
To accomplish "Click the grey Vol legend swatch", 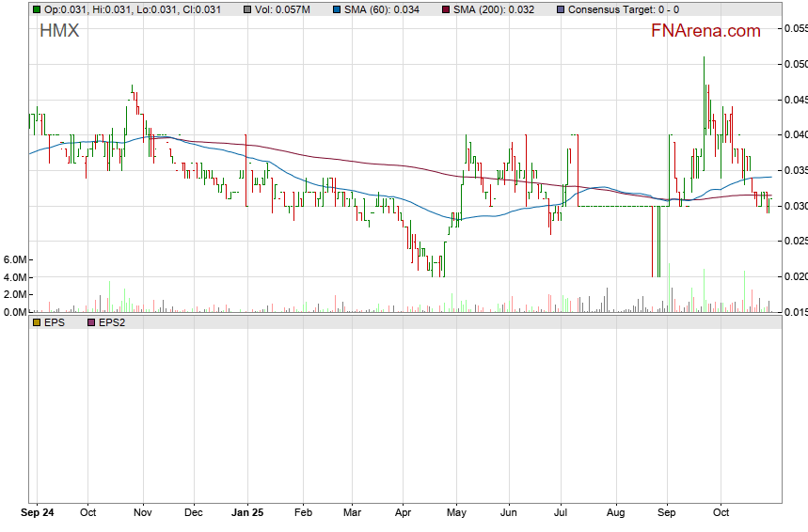I will [x=246, y=9].
